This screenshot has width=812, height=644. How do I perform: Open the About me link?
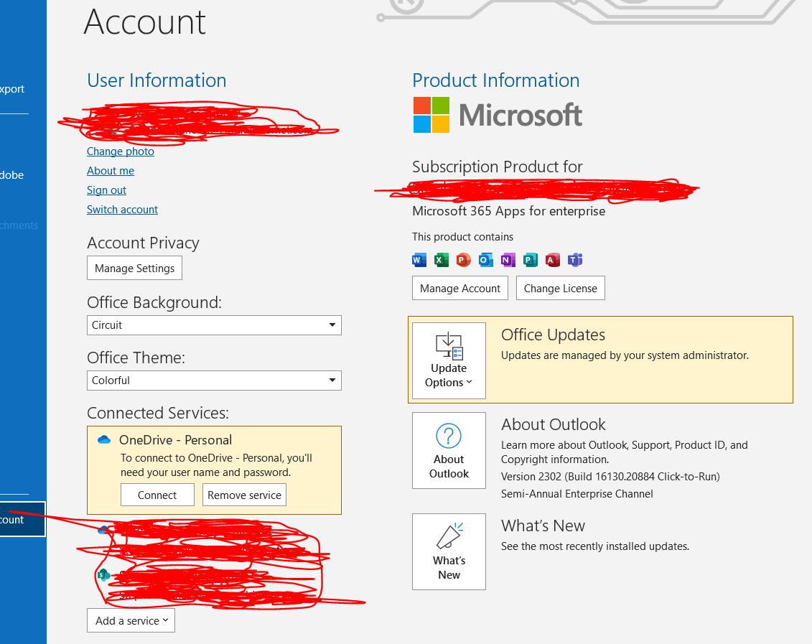coord(111,171)
